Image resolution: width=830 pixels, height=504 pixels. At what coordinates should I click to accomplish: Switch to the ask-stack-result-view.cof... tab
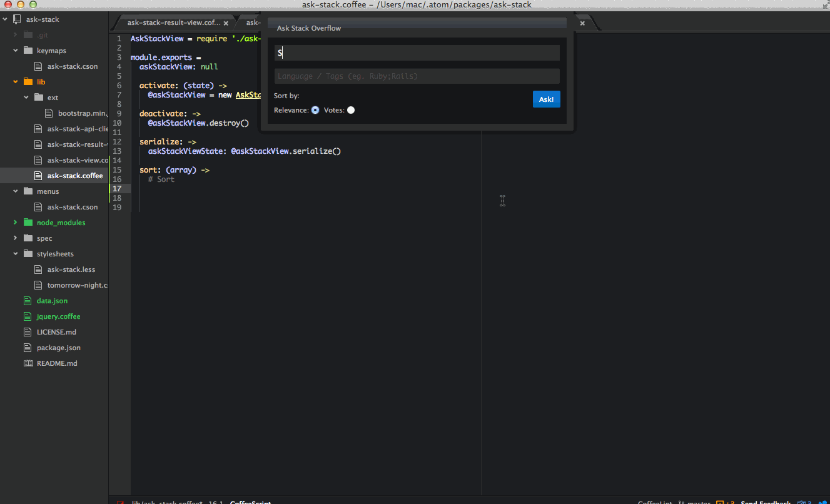point(174,23)
